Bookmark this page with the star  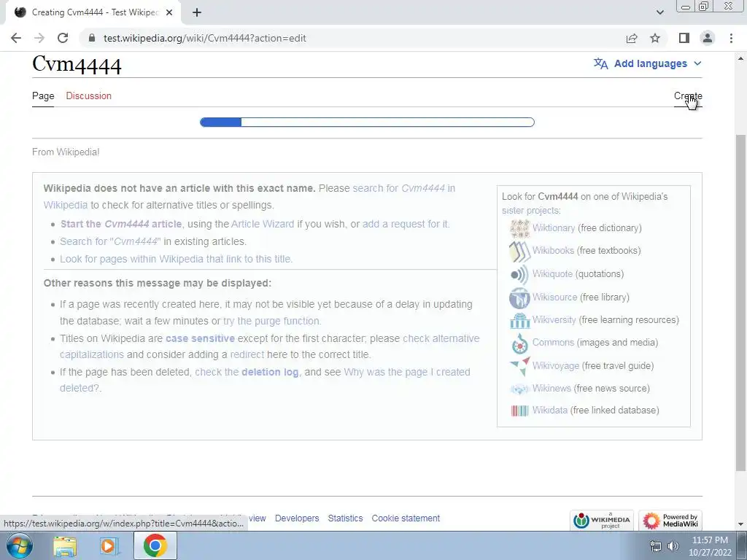(x=655, y=38)
